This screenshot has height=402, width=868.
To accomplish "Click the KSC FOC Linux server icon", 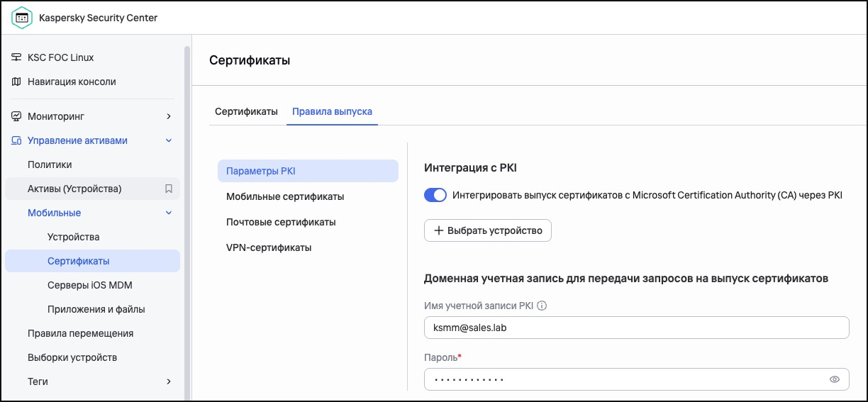I will click(x=16, y=57).
